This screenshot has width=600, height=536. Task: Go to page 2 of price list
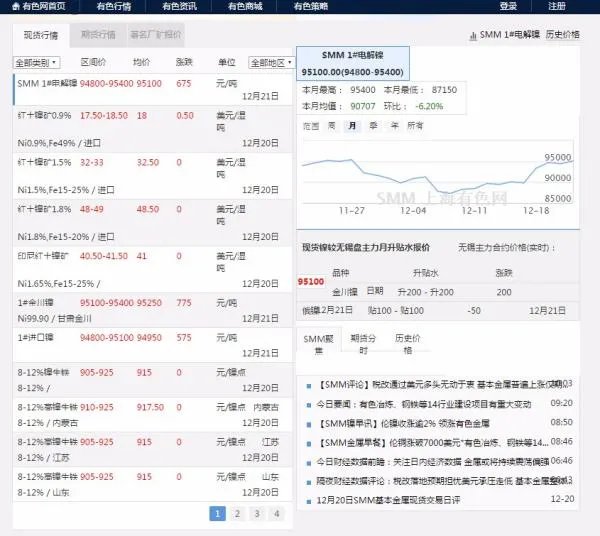click(237, 513)
